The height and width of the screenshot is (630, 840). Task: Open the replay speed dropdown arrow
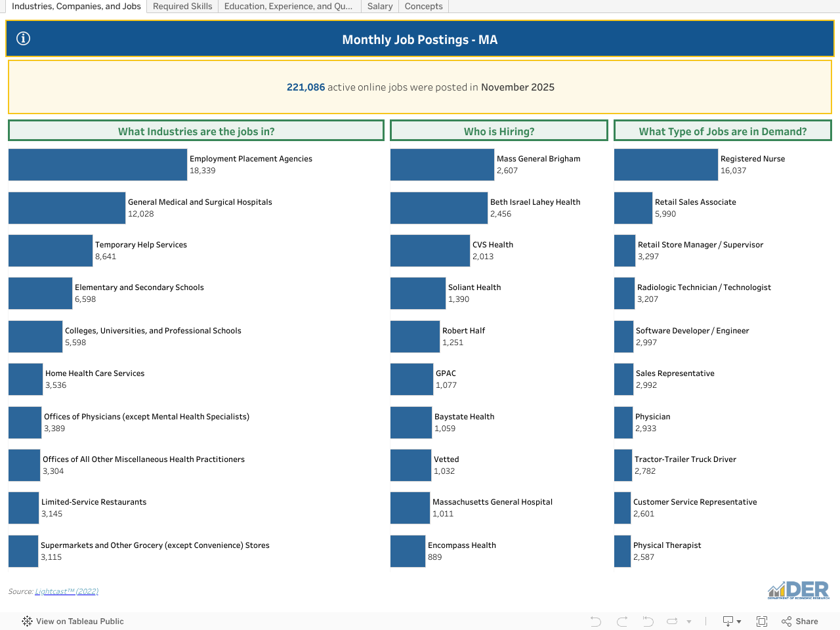pyautogui.click(x=689, y=621)
